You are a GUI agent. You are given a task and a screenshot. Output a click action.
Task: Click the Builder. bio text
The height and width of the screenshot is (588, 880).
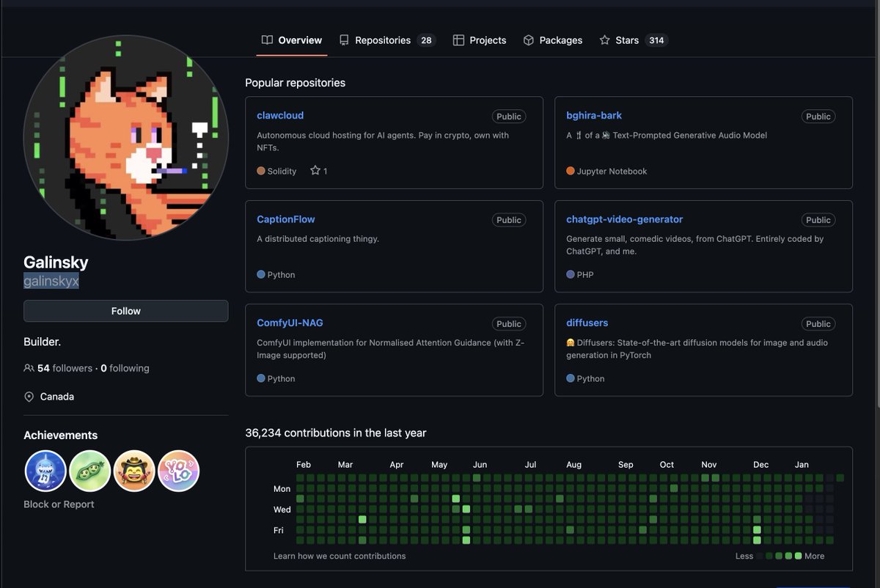click(43, 342)
